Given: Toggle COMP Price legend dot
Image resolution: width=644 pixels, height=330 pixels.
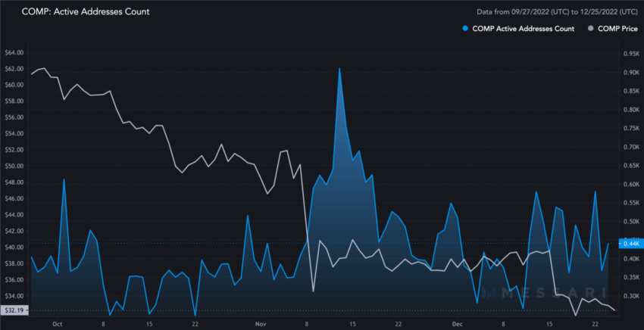Looking at the screenshot, I should 591,29.
